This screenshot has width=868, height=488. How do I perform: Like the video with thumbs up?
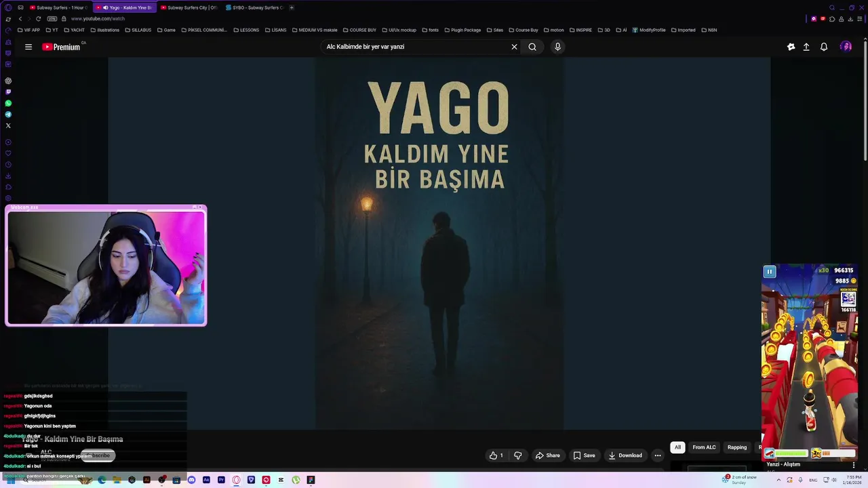point(496,455)
